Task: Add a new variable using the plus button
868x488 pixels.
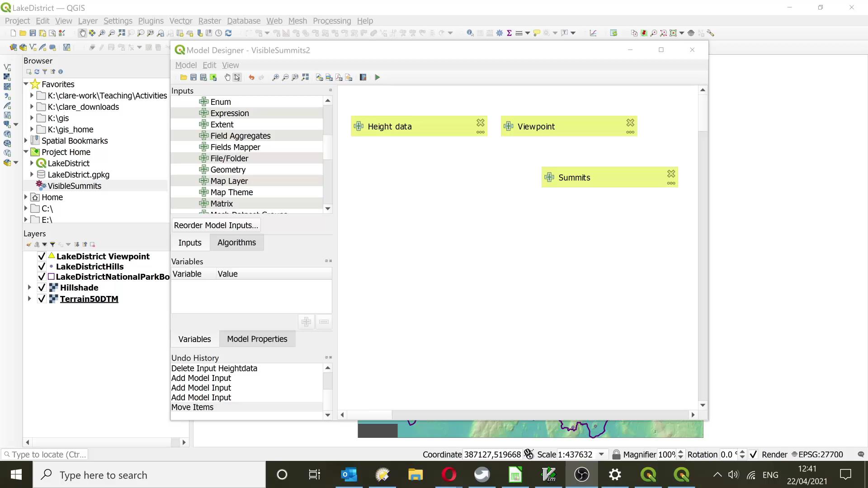Action: point(307,322)
